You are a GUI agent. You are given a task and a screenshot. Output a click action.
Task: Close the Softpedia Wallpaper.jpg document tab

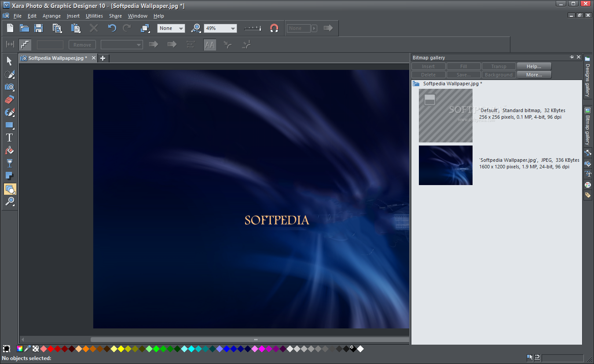tap(93, 58)
